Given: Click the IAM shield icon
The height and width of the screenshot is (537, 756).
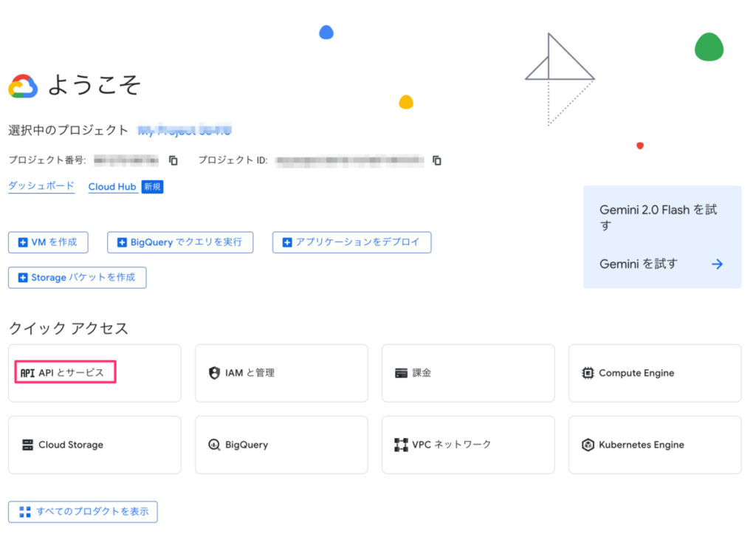Looking at the screenshot, I should click(214, 373).
